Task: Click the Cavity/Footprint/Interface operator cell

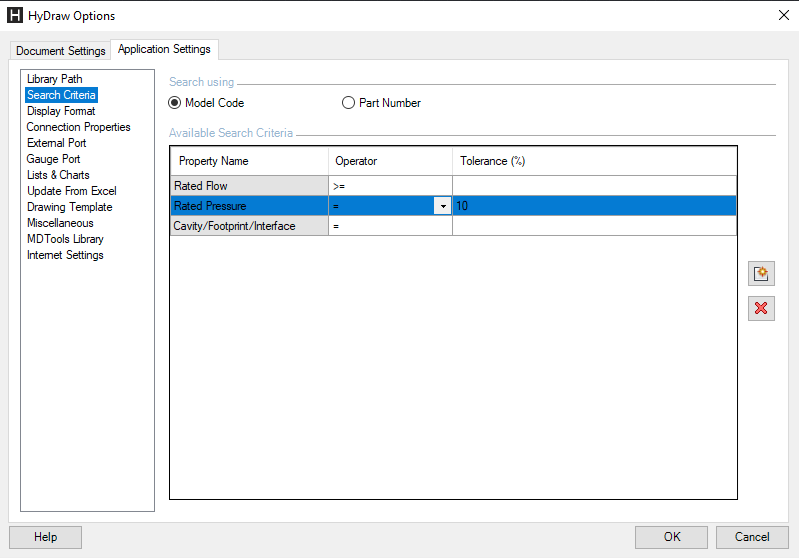Action: click(390, 226)
